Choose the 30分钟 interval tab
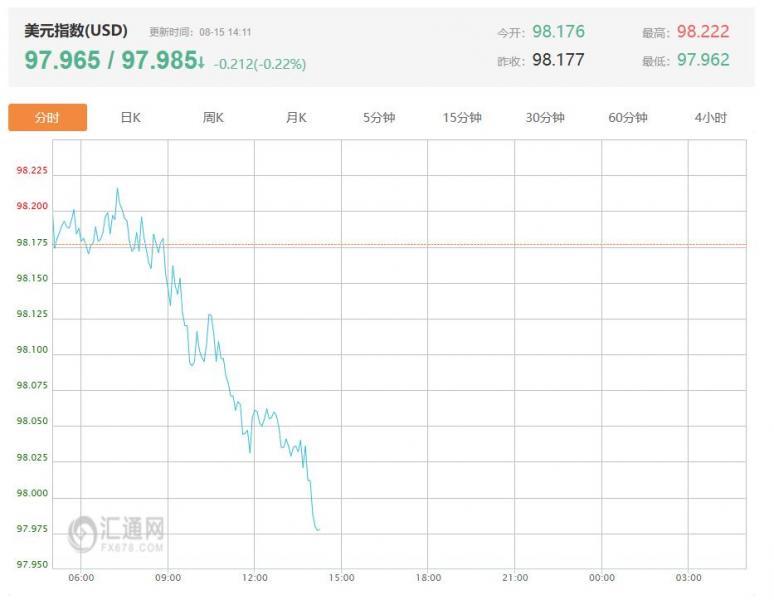 pos(545,118)
